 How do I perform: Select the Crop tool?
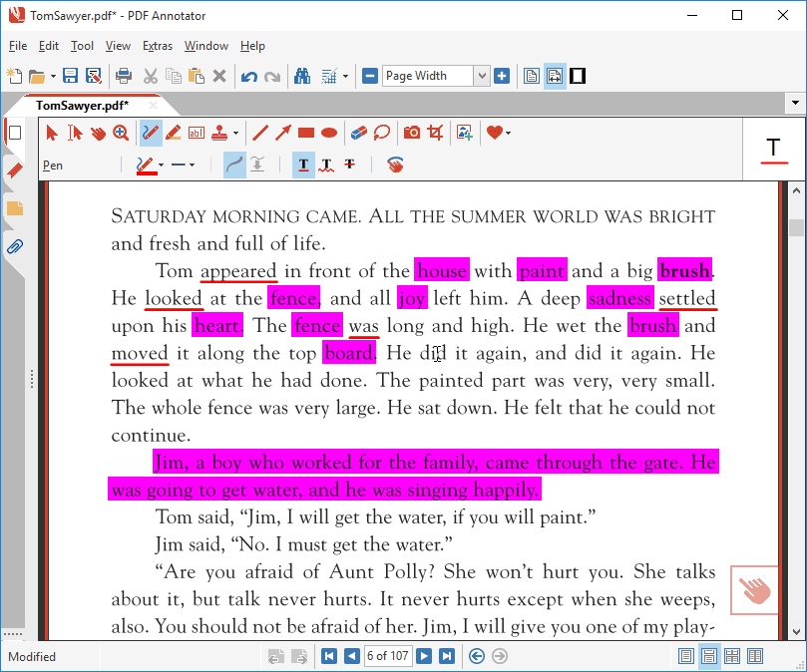click(x=435, y=134)
